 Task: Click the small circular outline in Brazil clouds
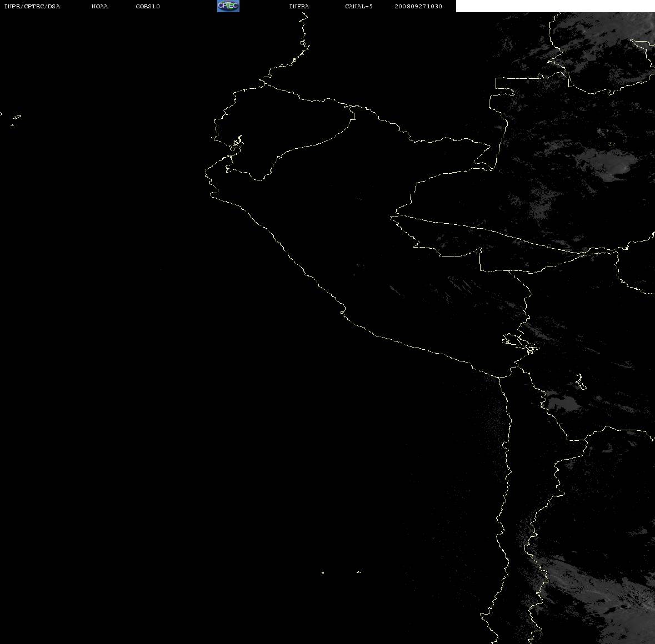point(612,144)
